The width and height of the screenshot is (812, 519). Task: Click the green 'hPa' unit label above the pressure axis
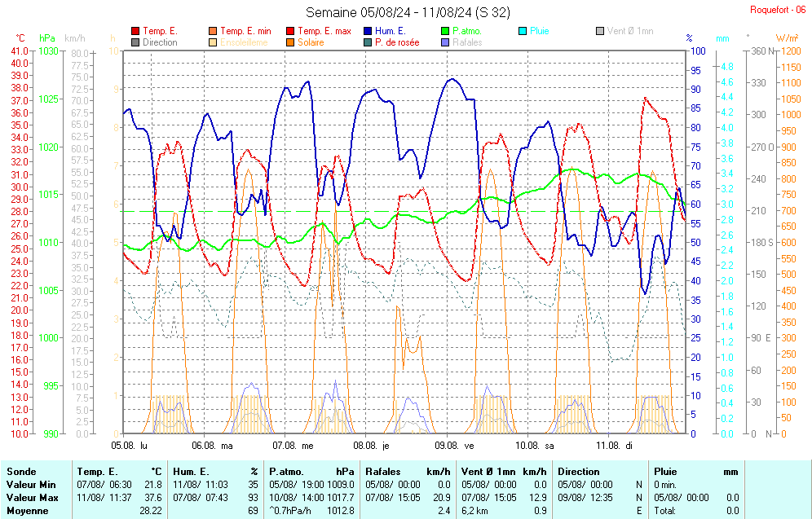pyautogui.click(x=47, y=38)
